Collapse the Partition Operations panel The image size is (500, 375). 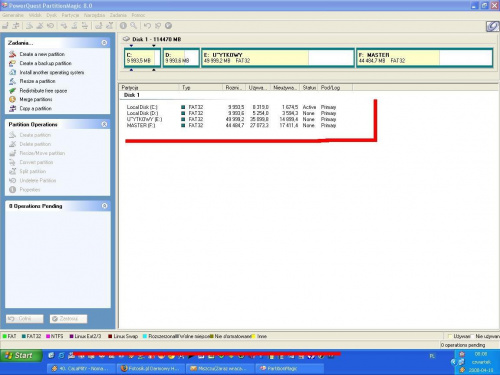[x=104, y=124]
